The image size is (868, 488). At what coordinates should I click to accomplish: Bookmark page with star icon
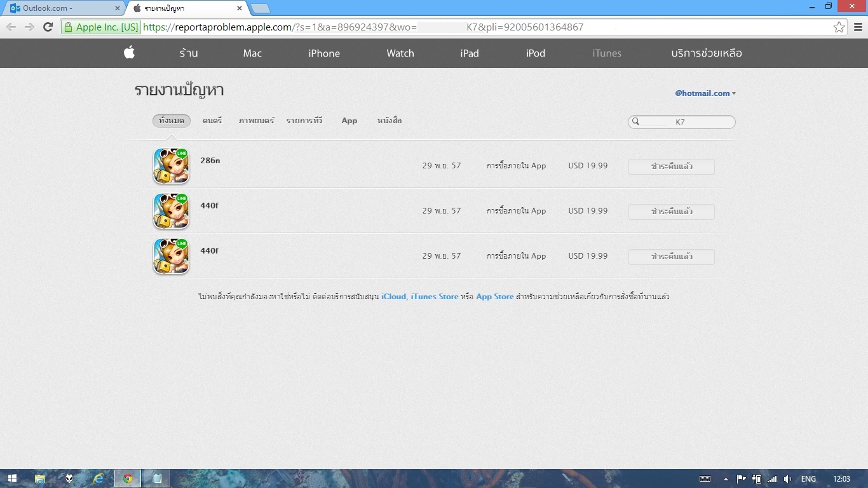(839, 27)
